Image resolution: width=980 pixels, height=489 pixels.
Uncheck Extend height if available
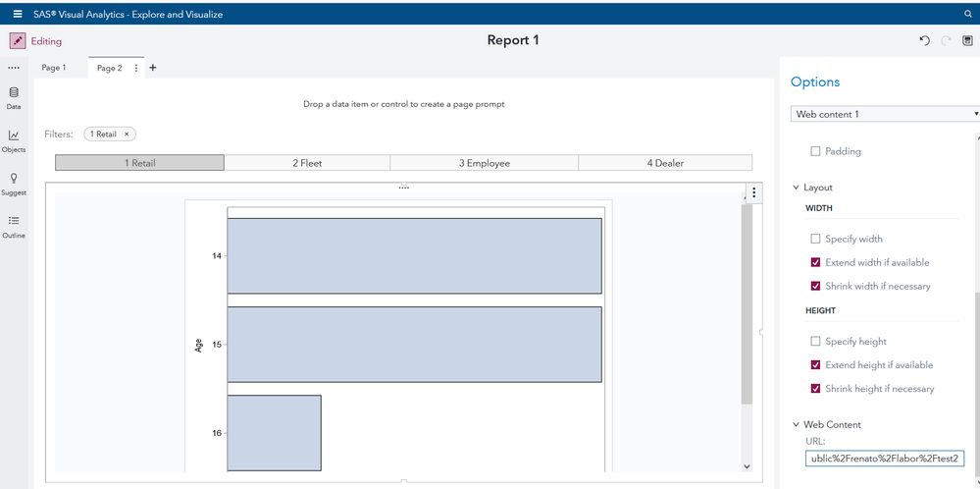tap(815, 365)
